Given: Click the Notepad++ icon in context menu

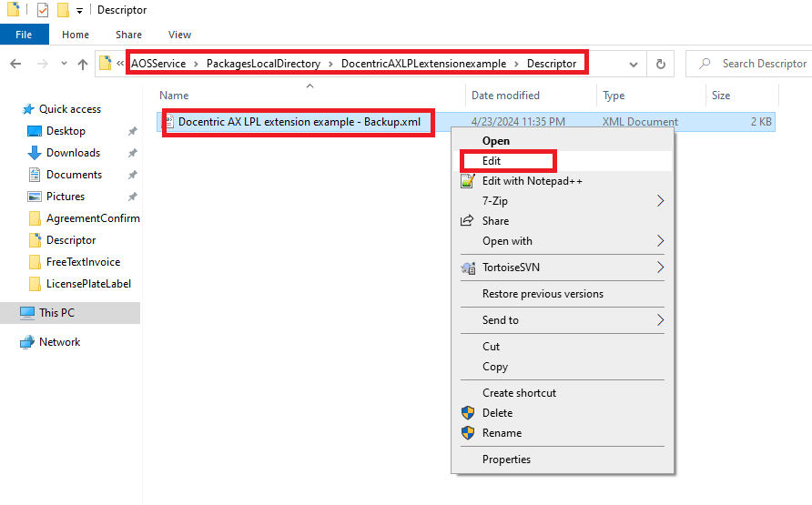Looking at the screenshot, I should pyautogui.click(x=468, y=181).
